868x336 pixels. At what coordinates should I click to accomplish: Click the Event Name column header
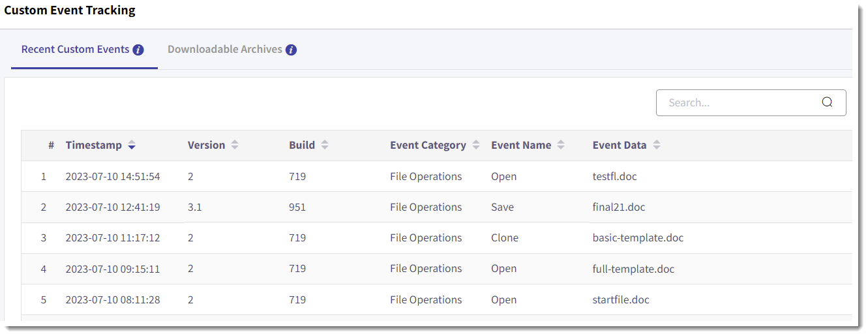(521, 145)
